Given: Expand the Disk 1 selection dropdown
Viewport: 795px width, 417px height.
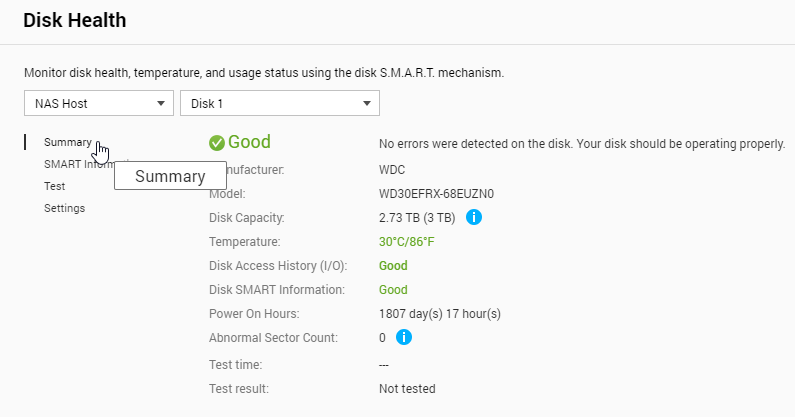Looking at the screenshot, I should click(x=279, y=103).
